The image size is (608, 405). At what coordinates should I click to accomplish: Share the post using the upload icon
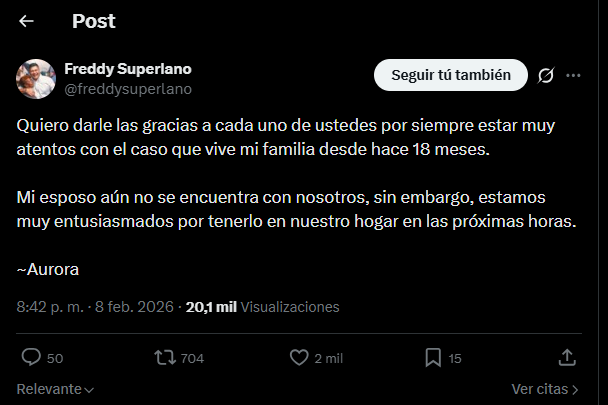[x=566, y=357]
